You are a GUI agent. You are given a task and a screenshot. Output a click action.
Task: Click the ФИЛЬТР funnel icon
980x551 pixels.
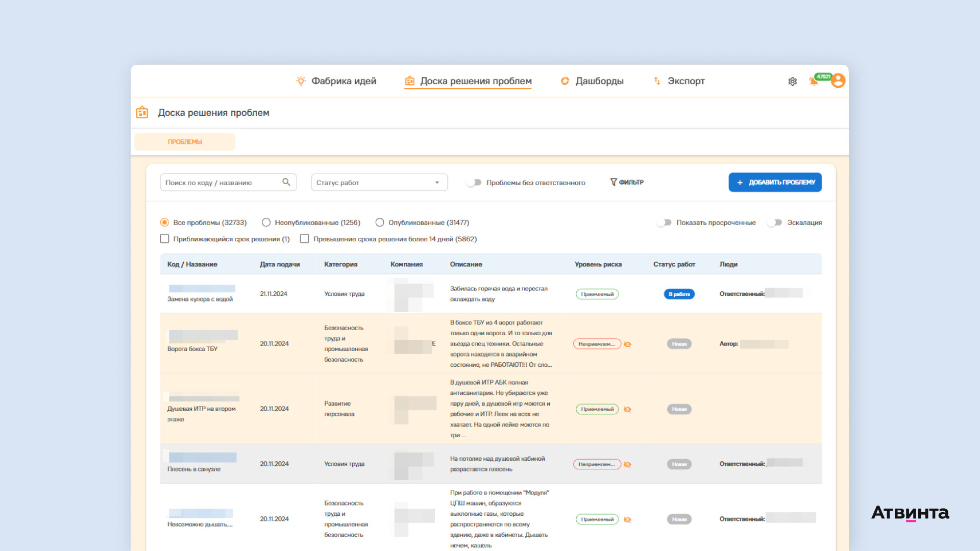614,182
